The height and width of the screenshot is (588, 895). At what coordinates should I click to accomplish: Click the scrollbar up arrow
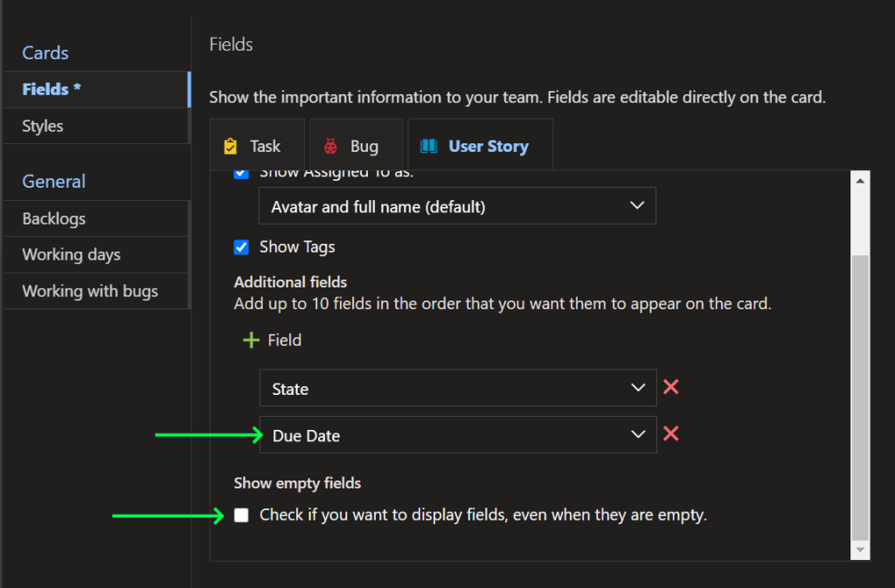pos(860,180)
